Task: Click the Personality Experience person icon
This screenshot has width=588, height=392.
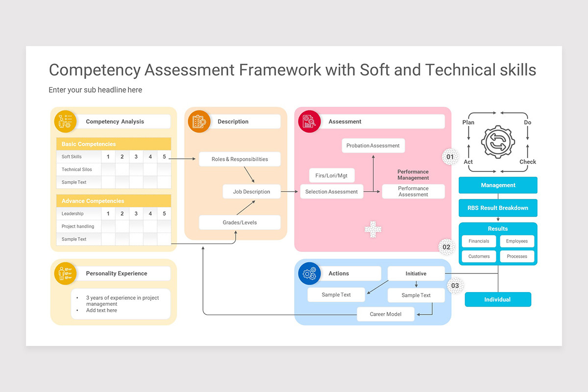Action: tap(65, 273)
